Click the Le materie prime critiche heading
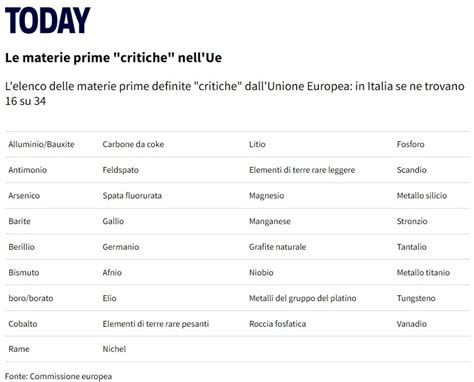Image resolution: width=474 pixels, height=382 pixels. tap(113, 58)
